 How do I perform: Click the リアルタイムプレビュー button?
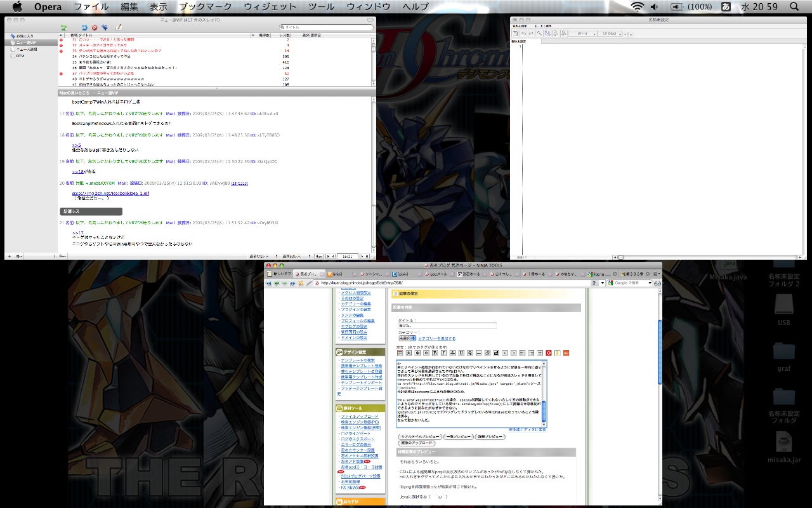pos(419,437)
